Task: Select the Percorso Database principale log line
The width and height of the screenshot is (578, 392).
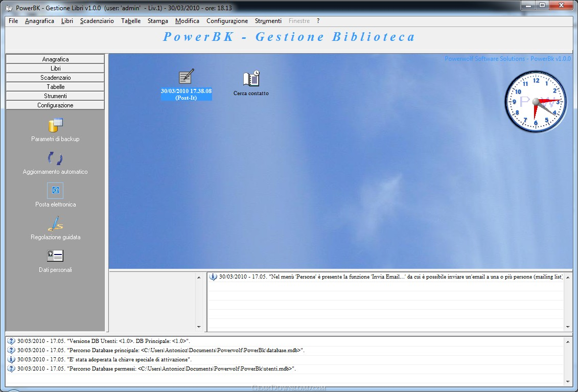Action: 160,350
